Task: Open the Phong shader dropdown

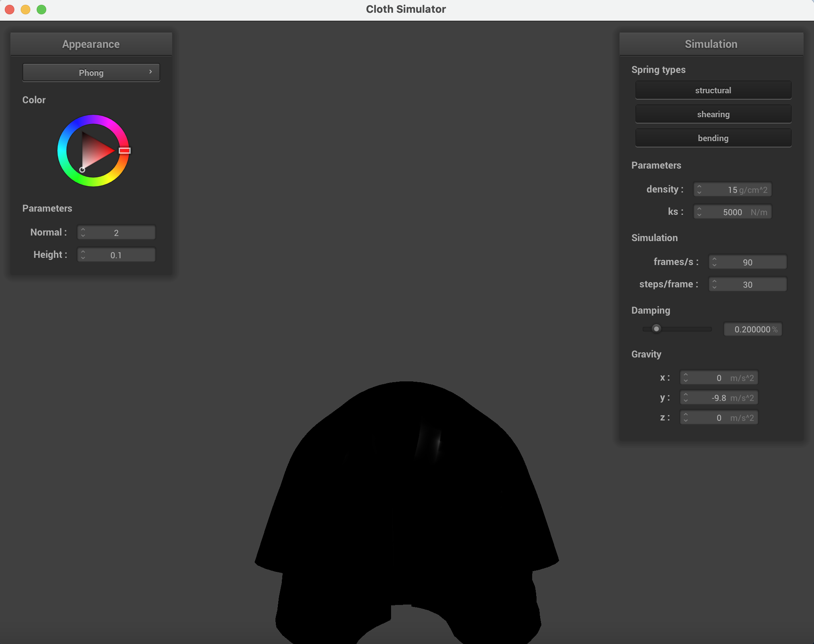Action: coord(91,73)
